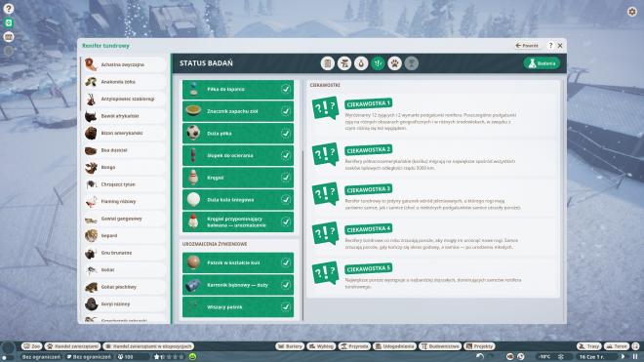Screen dimensions: 644x362
Task: Select Boa dusiciel in animal list
Action: click(x=125, y=150)
